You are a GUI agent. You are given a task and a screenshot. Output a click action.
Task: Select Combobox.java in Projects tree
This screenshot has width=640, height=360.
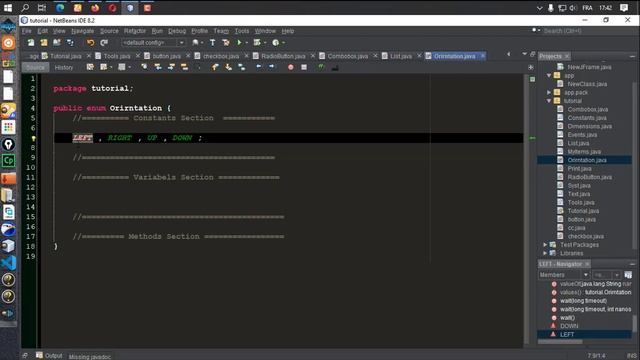tap(588, 109)
